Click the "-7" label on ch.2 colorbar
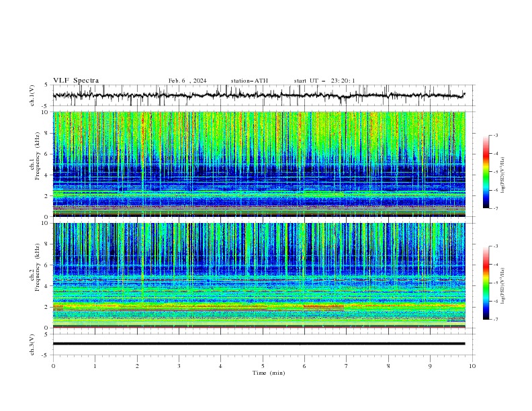This screenshot has width=532, height=411. pos(496,319)
